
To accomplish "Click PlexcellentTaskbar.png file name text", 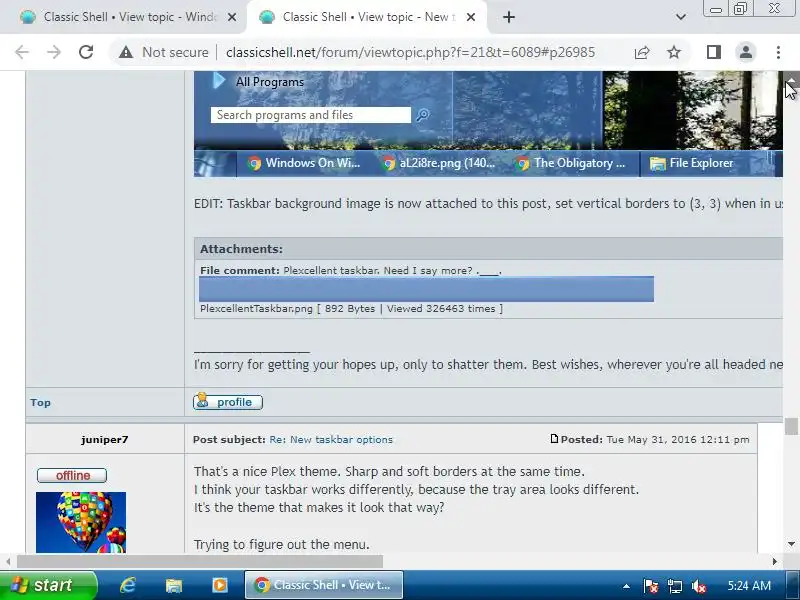I will coord(256,309).
